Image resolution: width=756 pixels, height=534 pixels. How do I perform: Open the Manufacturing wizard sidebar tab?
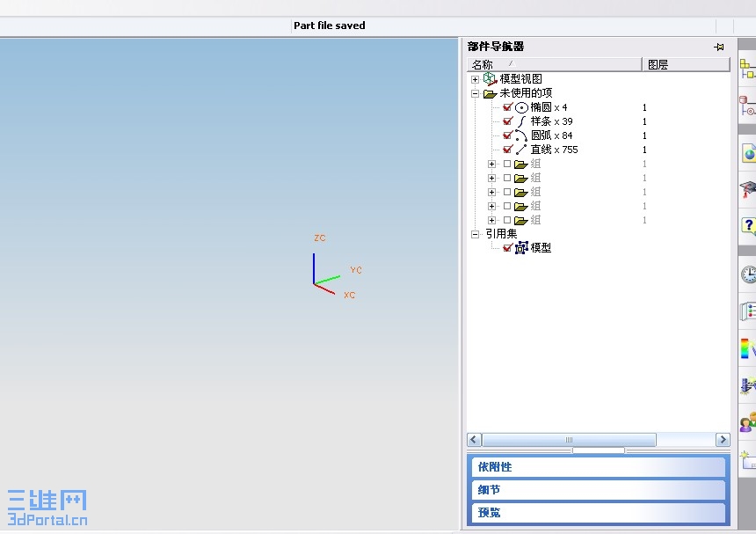(748, 385)
